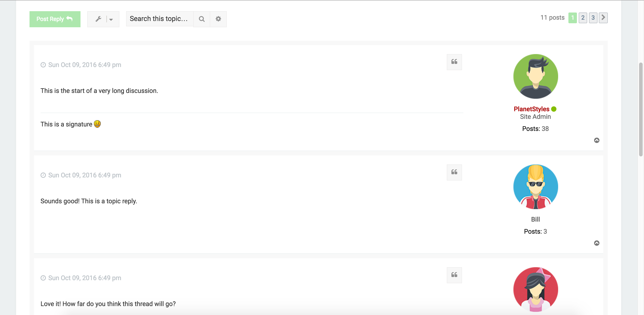The width and height of the screenshot is (644, 315).
Task: Focus the Search this topic field
Action: [x=159, y=19]
